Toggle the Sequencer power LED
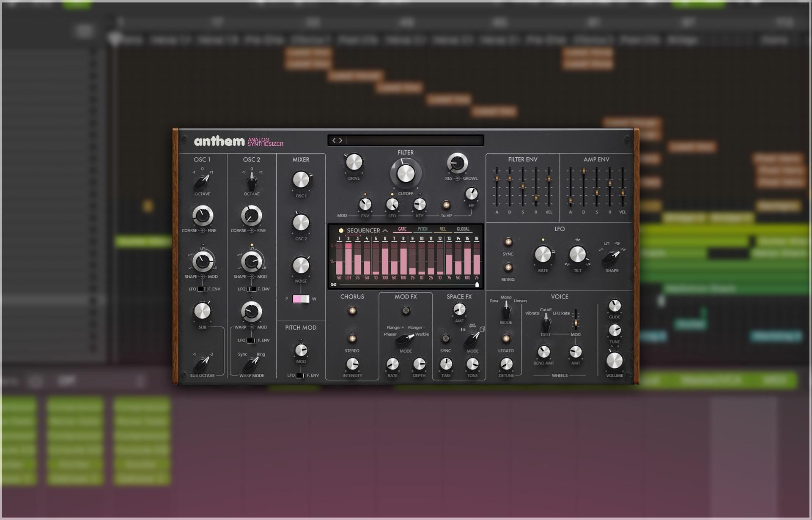Screen dimensions: 812x520 click(341, 230)
